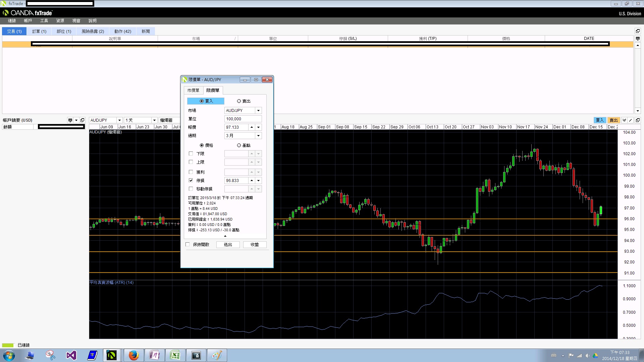The height and width of the screenshot is (362, 644).
Task: Open the 市場 AUD/JPY dropdown in the order dialog
Action: [x=258, y=110]
